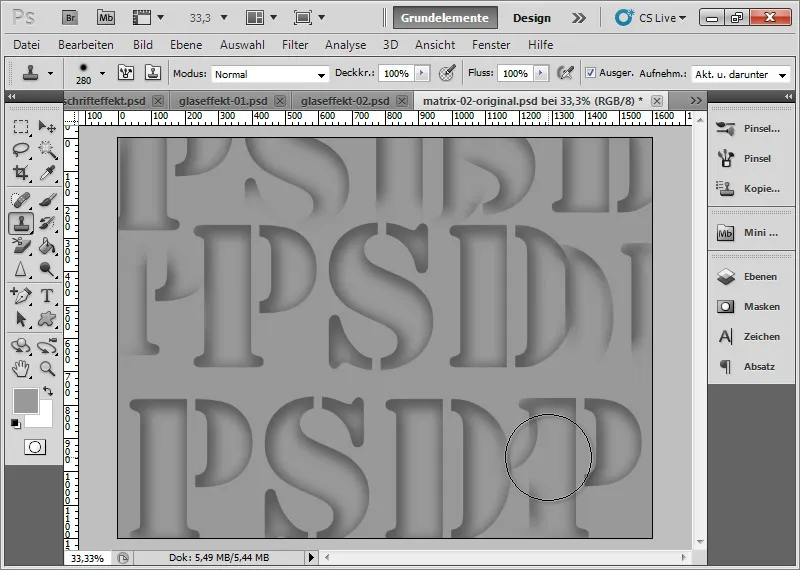The image size is (800, 570).
Task: Toggle airbrush mode next to Fluss
Action: (x=565, y=73)
